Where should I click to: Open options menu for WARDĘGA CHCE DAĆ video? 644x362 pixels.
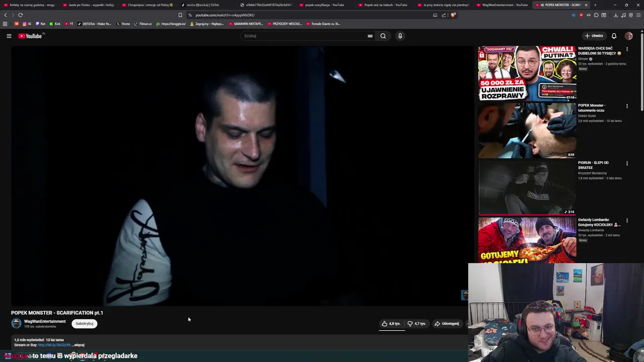(x=627, y=49)
